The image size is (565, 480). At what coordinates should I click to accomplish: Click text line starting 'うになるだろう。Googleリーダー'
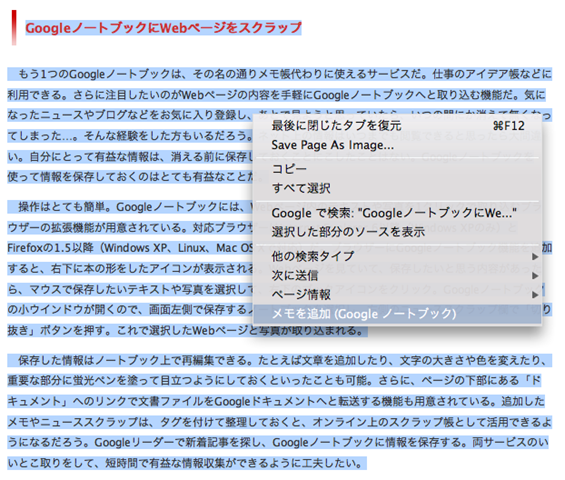click(x=278, y=442)
